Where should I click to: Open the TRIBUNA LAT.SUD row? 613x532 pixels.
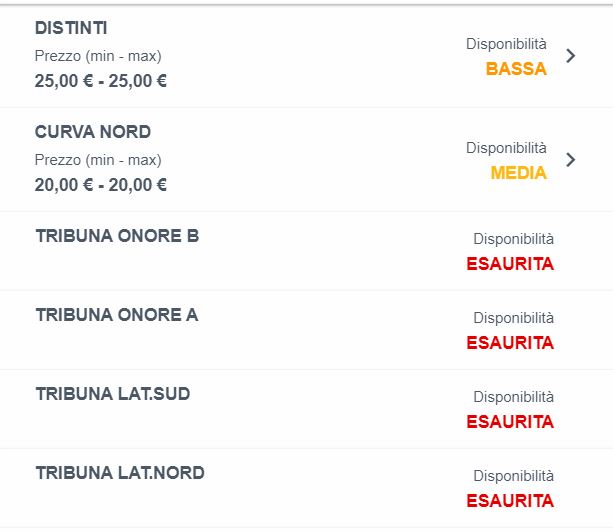pyautogui.click(x=112, y=395)
